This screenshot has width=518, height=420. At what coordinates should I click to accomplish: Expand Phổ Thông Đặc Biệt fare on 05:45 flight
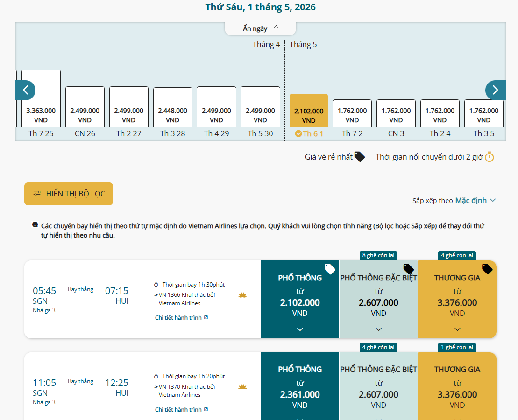(378, 329)
